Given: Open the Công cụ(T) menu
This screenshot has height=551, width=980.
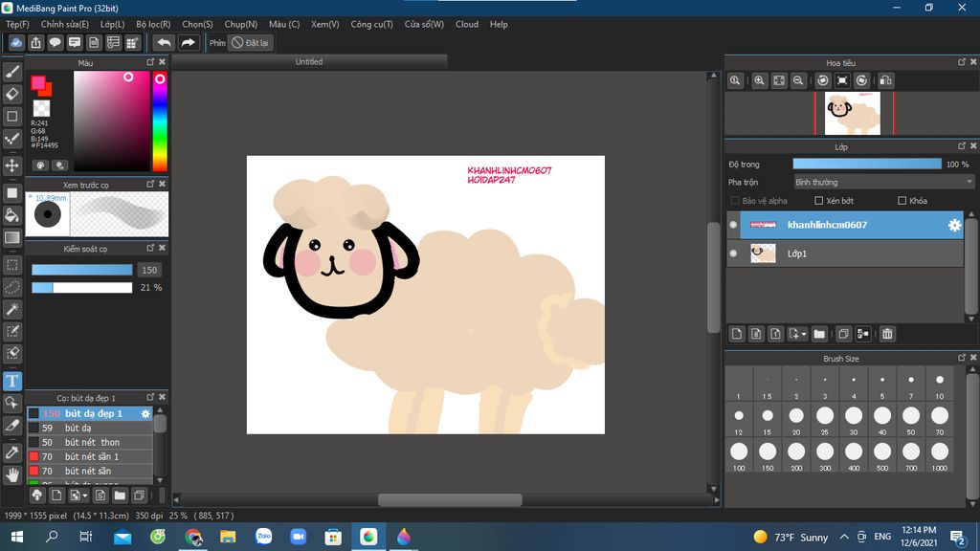Looking at the screenshot, I should click(371, 24).
